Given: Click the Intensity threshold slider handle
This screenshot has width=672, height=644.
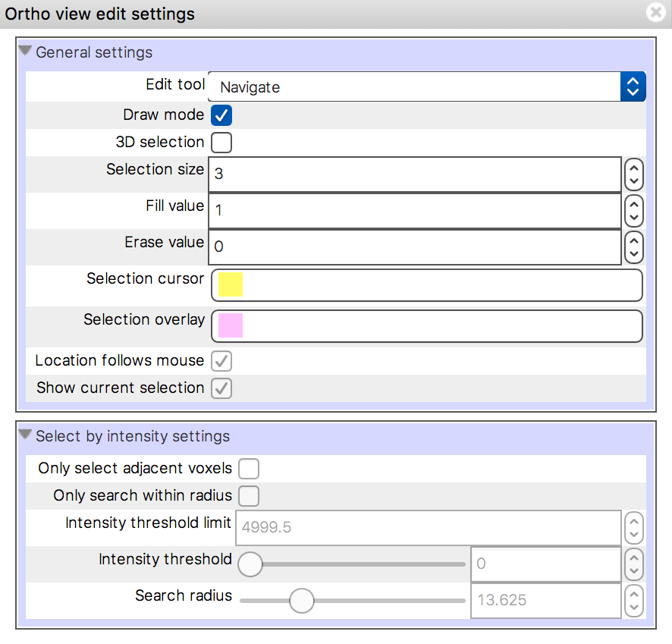Looking at the screenshot, I should tap(250, 564).
